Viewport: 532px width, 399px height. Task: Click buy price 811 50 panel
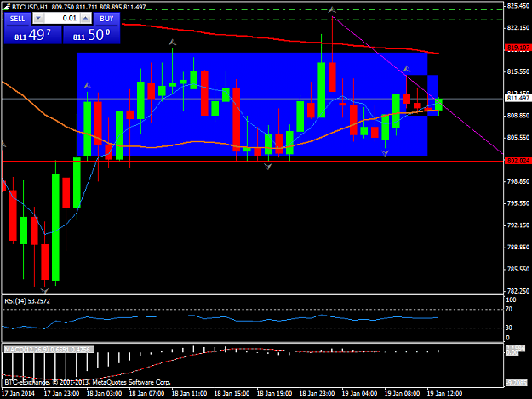pos(91,35)
